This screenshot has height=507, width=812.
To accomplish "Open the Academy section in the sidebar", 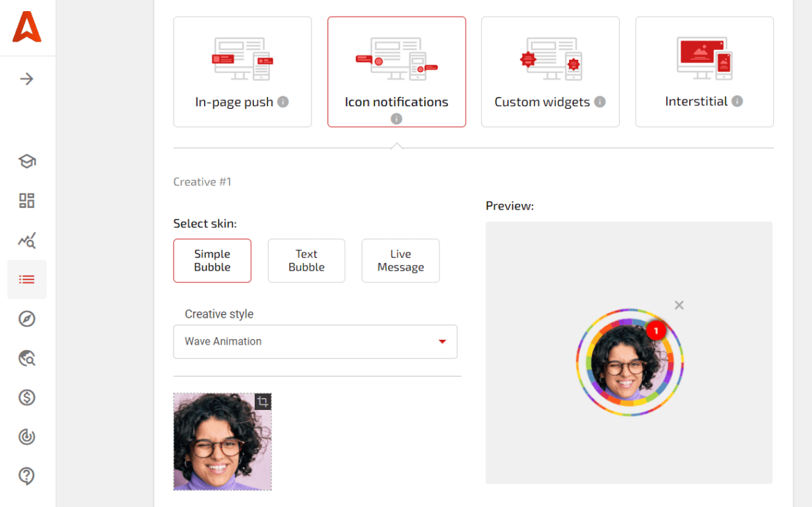I will tap(26, 160).
